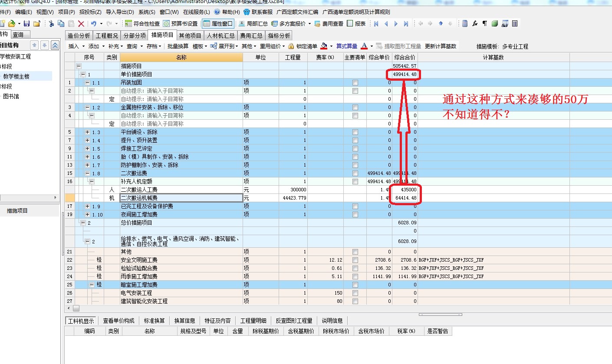Undo the last action
The width and height of the screenshot is (612, 364).
pos(93,23)
